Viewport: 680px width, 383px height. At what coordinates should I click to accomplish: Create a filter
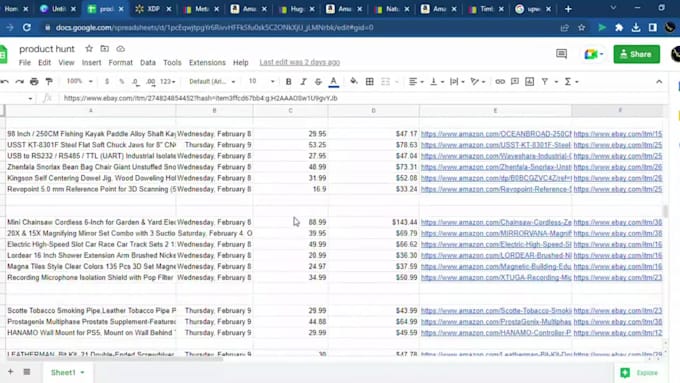click(545, 82)
